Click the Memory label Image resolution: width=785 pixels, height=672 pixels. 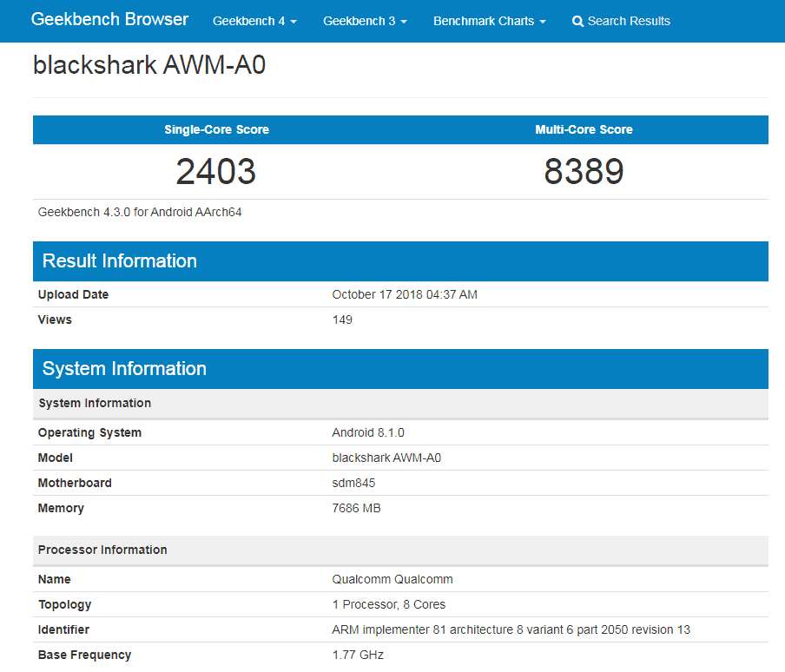[61, 509]
